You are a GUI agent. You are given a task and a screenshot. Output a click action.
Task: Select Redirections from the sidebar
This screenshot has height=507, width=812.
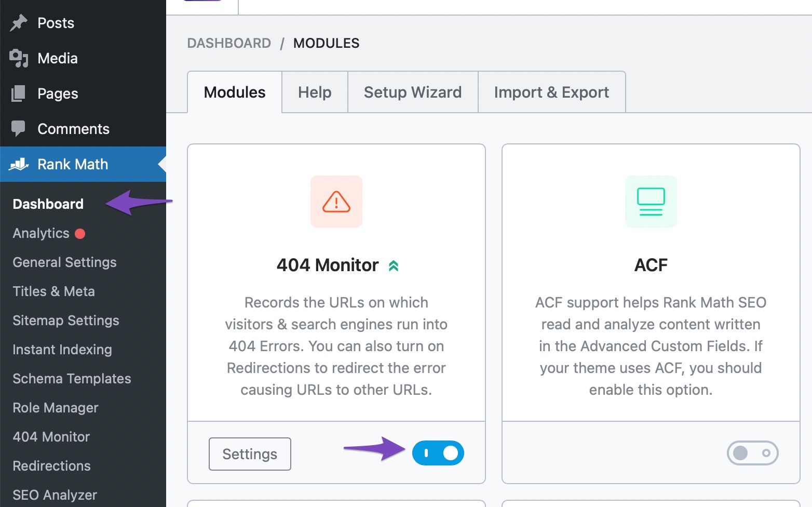[51, 465]
